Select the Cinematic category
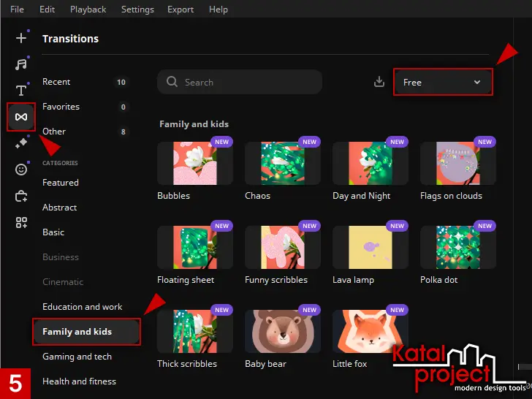 tap(63, 281)
